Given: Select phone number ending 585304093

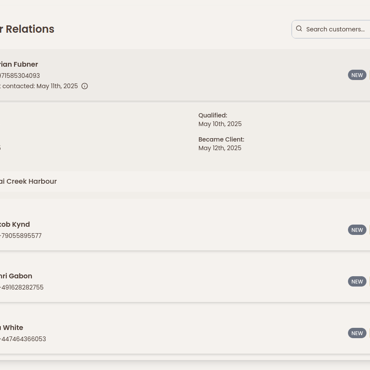Looking at the screenshot, I should tap(20, 76).
